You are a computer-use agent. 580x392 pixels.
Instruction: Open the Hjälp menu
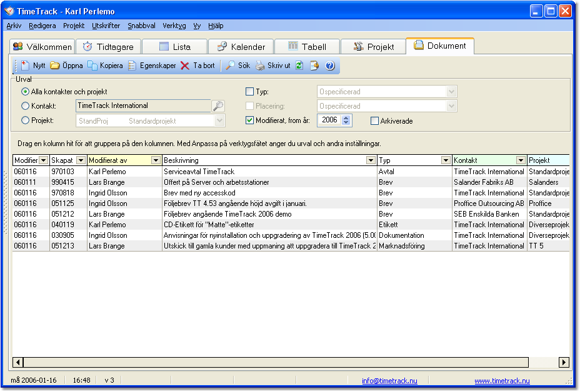click(x=216, y=26)
